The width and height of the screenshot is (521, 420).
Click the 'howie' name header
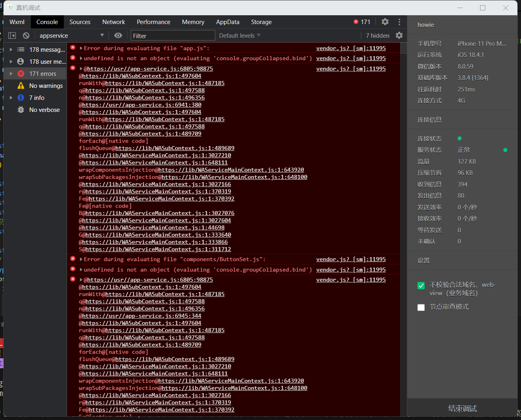coord(425,24)
